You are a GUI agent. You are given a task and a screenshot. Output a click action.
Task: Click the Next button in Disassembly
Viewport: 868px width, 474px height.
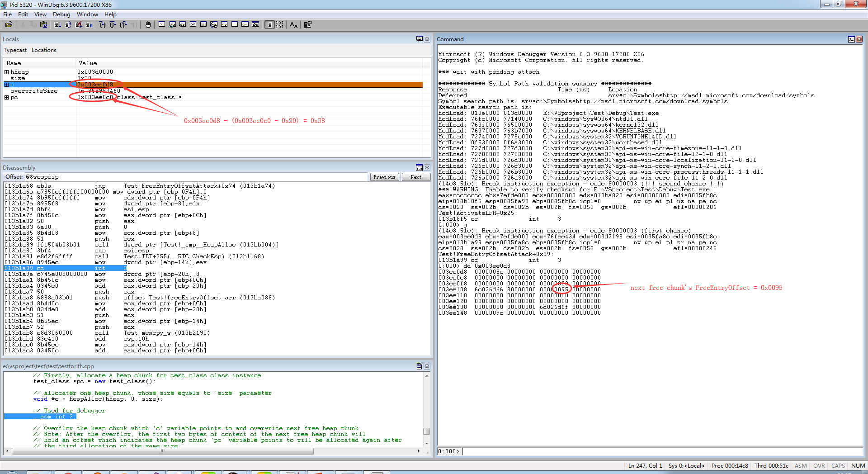416,177
